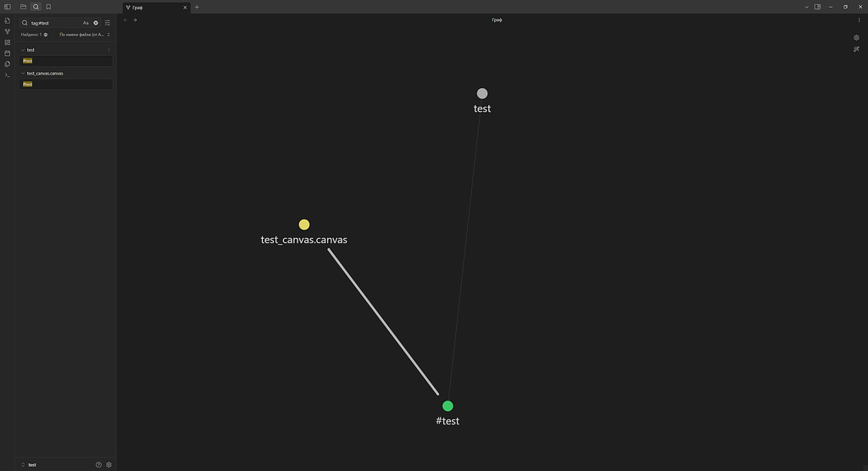This screenshot has width=868, height=471.
Task: Collapse the test_canvas.canvas result group
Action: tap(23, 73)
